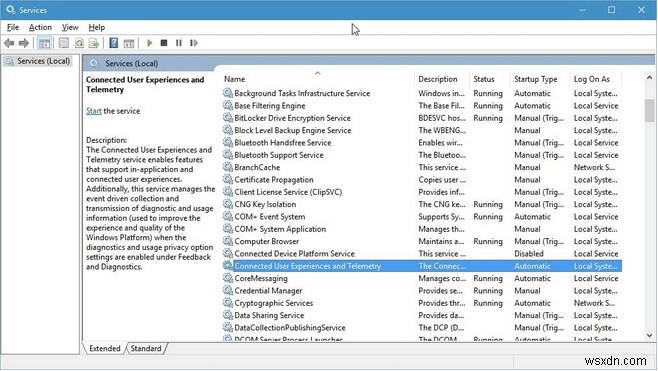Click Network S... log on for BranchCache

coord(595,167)
